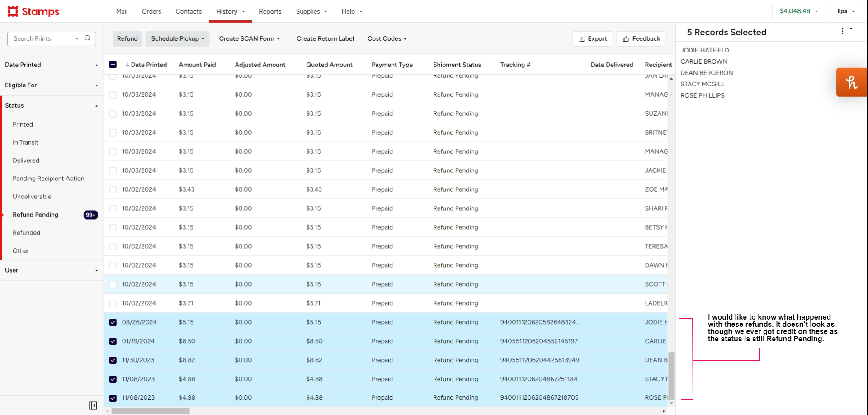Open the Reports tab
Viewport: 868px width, 415px height.
(270, 11)
